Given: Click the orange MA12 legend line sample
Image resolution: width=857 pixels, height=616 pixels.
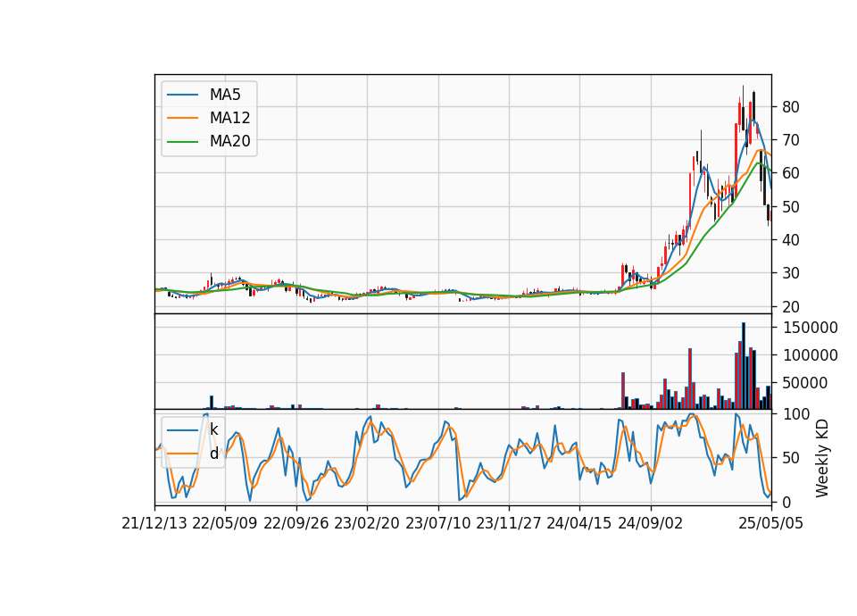Looking at the screenshot, I should pos(182,118).
